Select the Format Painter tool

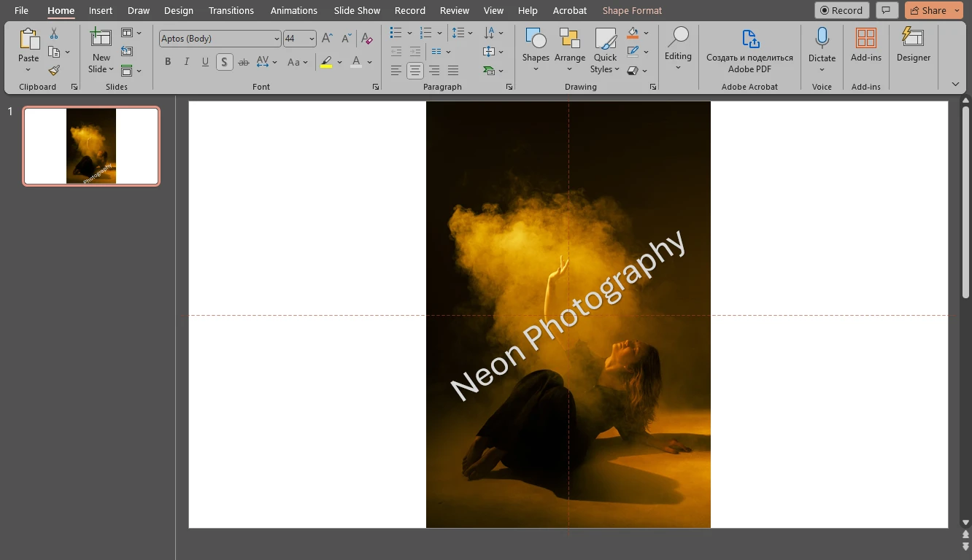pos(53,70)
